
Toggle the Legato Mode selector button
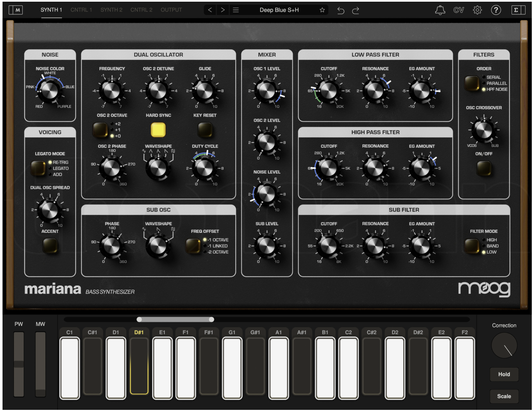tap(38, 168)
